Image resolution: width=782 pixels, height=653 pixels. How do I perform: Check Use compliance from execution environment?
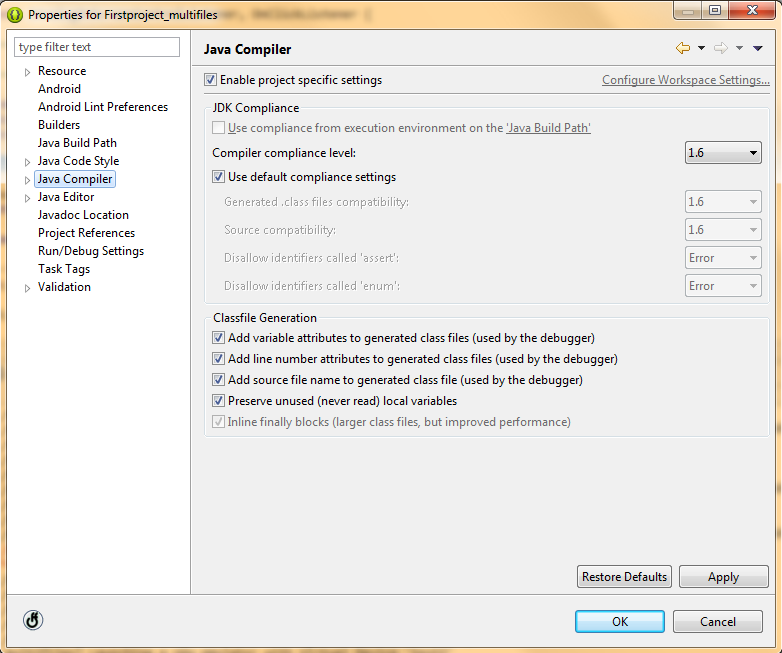click(x=218, y=128)
